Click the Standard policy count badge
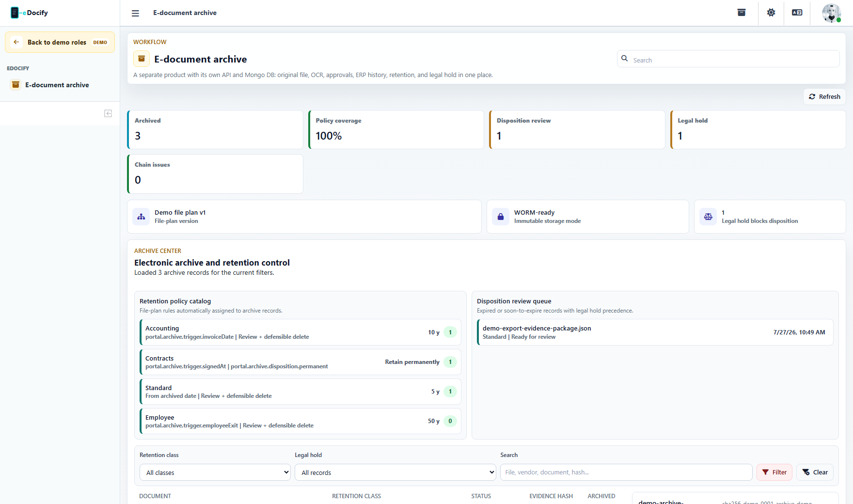Screen dimensions: 853x504 (x=450, y=392)
